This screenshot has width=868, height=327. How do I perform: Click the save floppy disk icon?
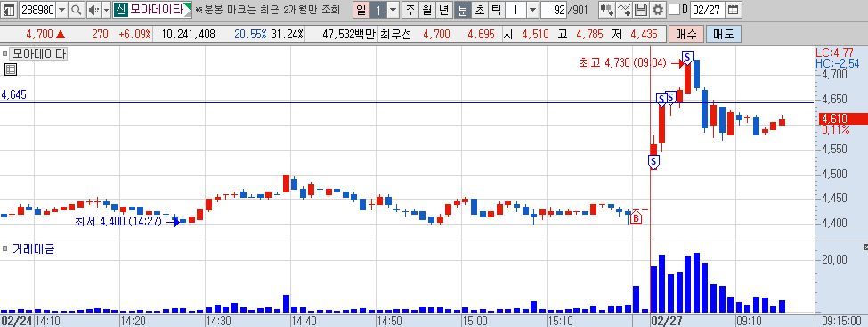pyautogui.click(x=640, y=10)
